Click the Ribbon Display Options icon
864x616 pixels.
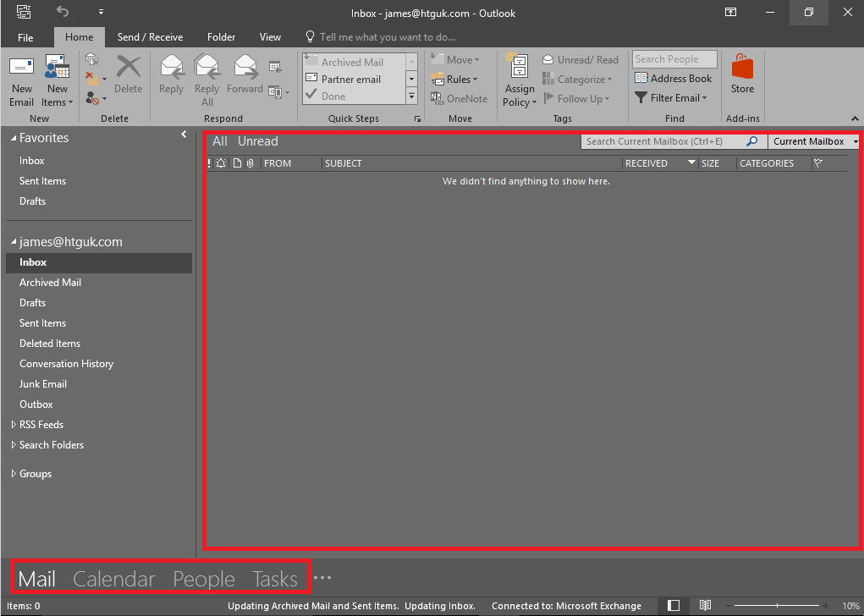(730, 12)
